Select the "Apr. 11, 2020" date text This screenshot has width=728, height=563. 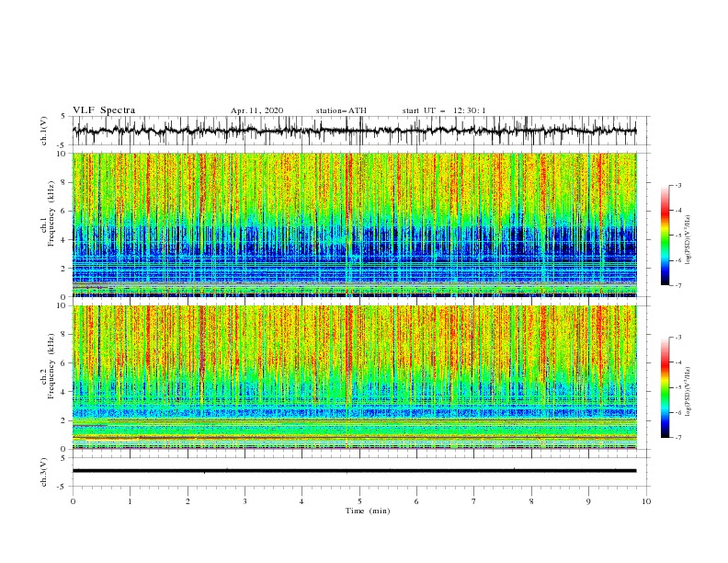pyautogui.click(x=256, y=110)
